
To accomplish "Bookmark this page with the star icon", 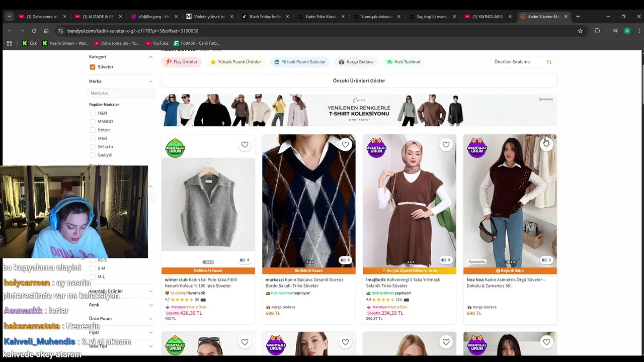I will point(580,31).
